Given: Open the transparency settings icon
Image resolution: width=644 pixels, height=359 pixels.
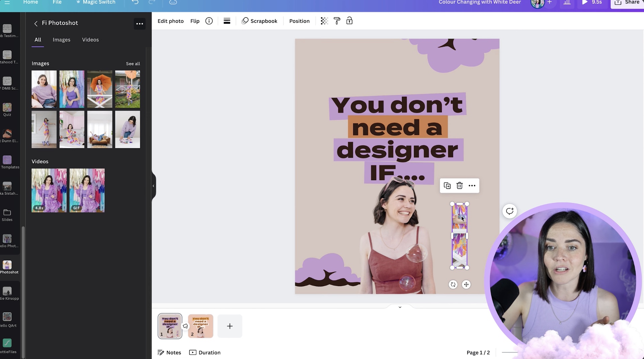Looking at the screenshot, I should (324, 21).
